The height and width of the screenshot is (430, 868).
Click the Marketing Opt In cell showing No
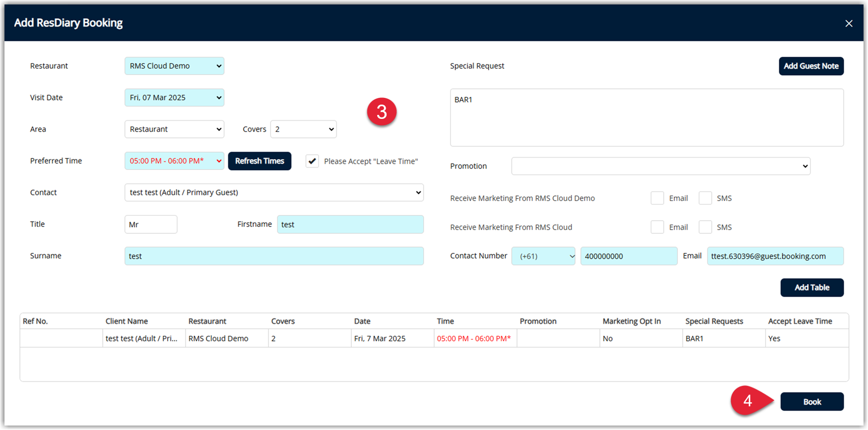[641, 338]
